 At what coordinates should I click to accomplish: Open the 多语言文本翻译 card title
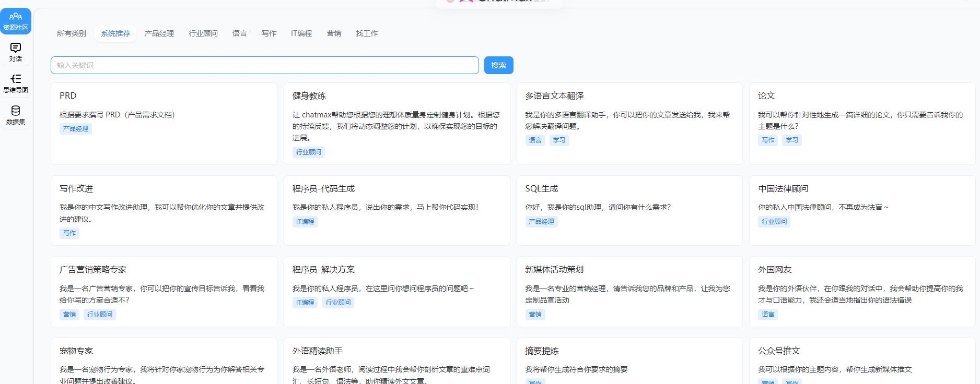[555, 95]
